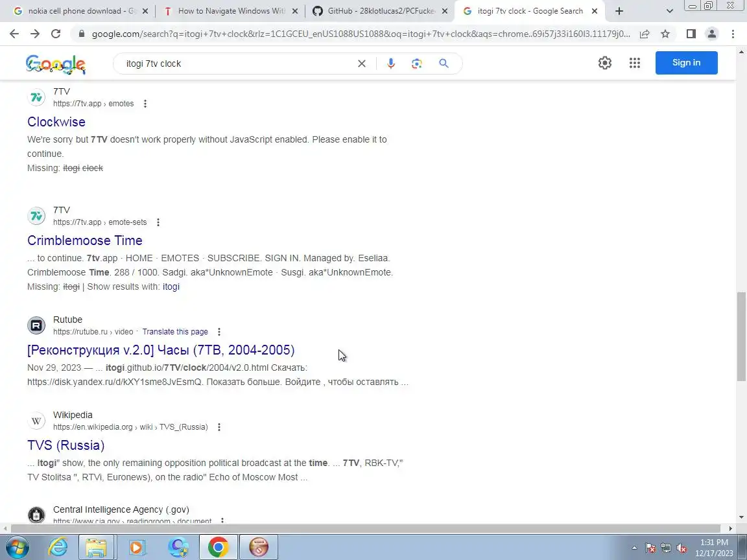747x560 pixels.
Task: Open Windows Start menu orb
Action: (17, 547)
